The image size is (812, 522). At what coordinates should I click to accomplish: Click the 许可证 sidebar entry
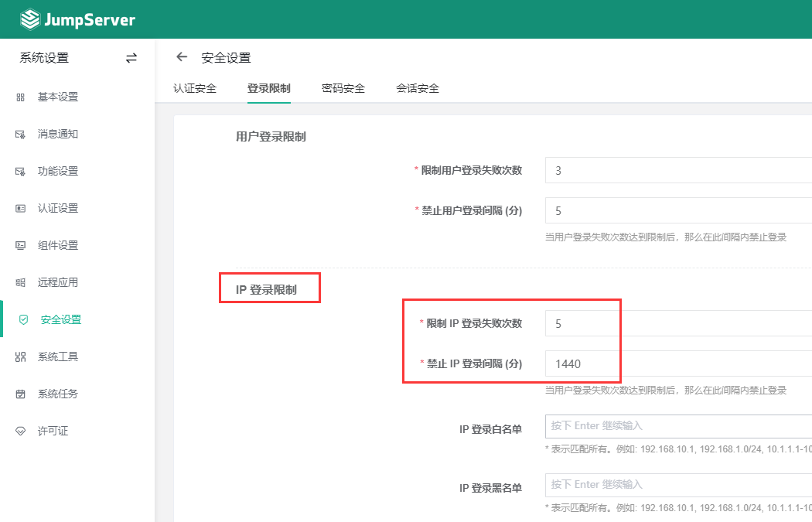(52, 431)
